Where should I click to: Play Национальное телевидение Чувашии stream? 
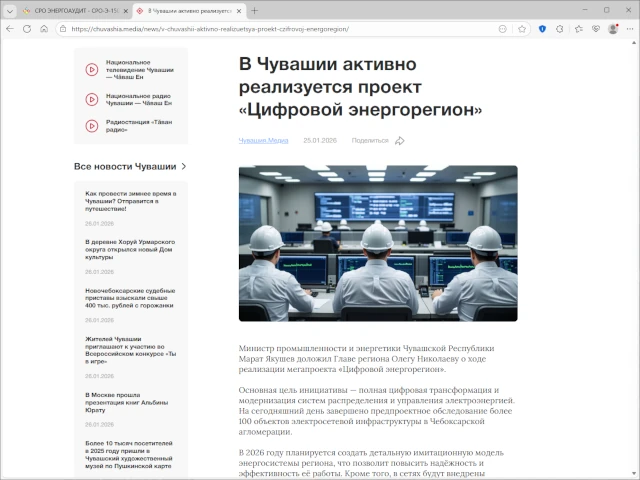(92, 69)
